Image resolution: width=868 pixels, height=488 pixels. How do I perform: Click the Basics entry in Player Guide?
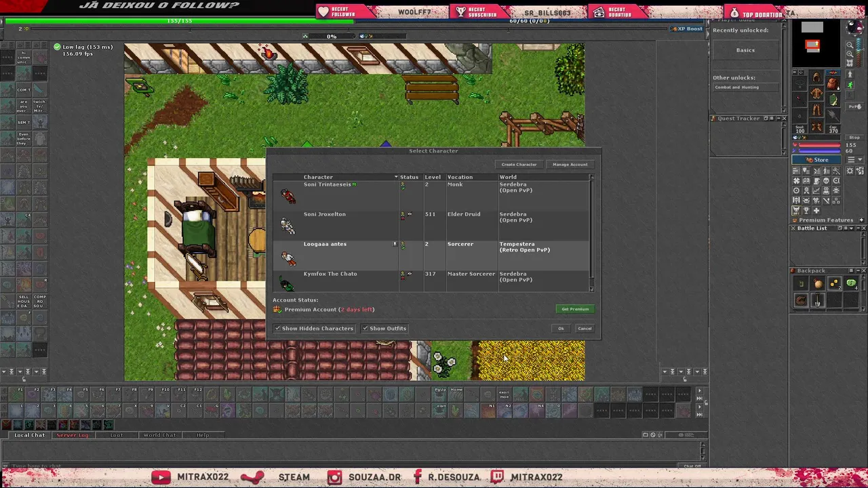(745, 50)
